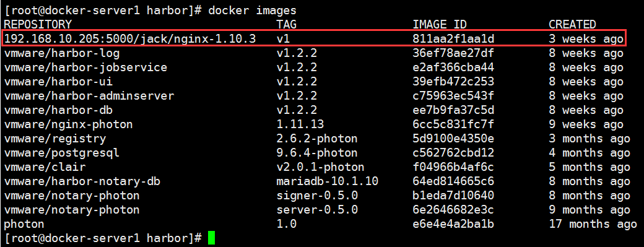Click the docker images command text
This screenshot has height=247, width=644.
[x=252, y=11]
